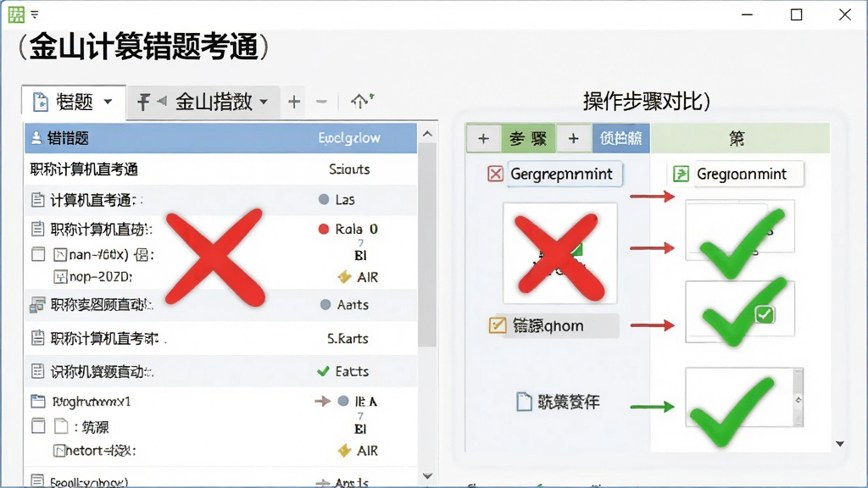Click document icon of 识称机算频直动 row
Image resolution: width=868 pixels, height=488 pixels.
37,371
